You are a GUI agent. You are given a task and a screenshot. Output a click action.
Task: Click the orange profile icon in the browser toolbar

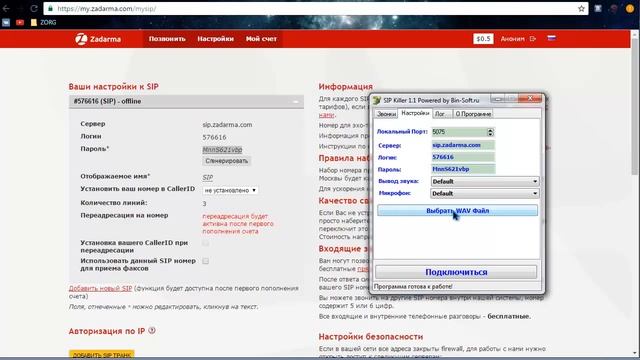(x=630, y=9)
